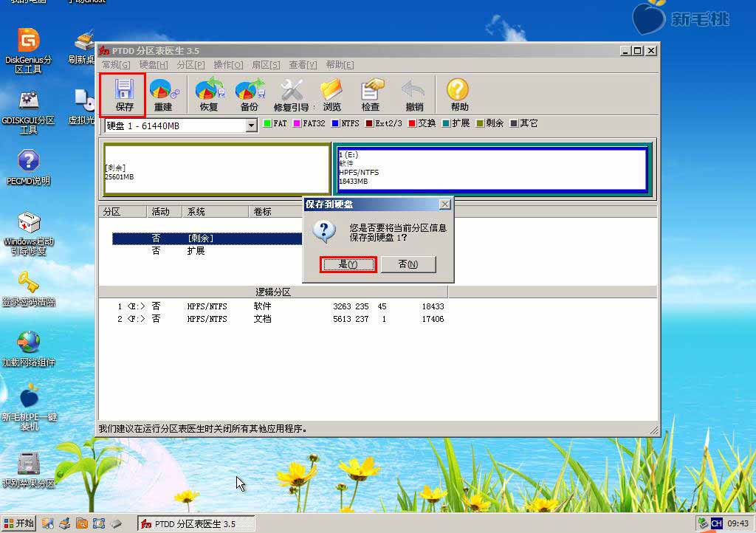756x533 pixels.
Task: Open the GDISKGUI分区工具 desktop icon
Action: click(28, 111)
